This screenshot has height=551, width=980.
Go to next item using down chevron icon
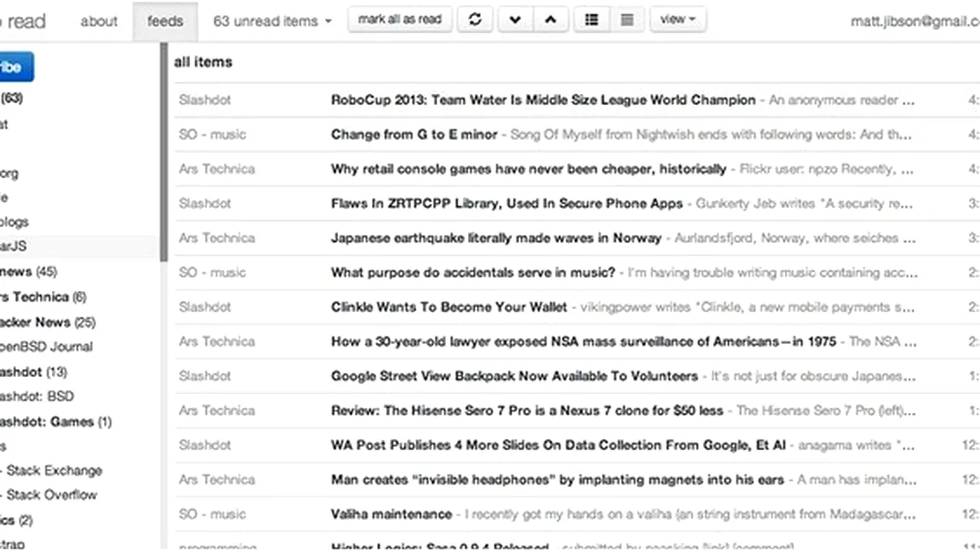(x=514, y=19)
